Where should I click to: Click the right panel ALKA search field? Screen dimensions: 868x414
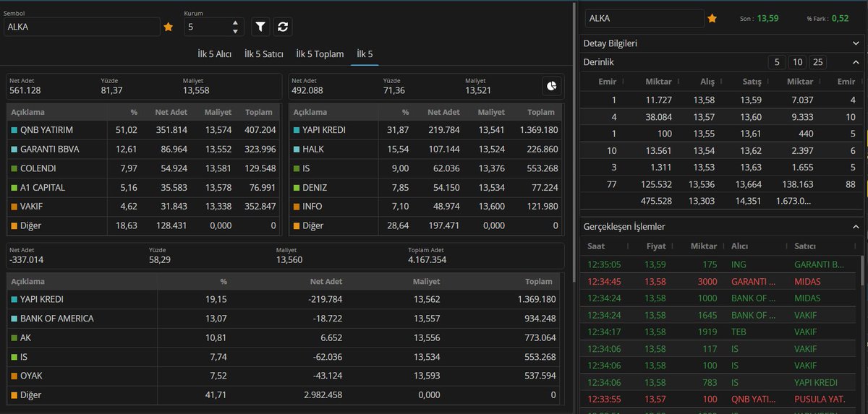click(x=644, y=18)
